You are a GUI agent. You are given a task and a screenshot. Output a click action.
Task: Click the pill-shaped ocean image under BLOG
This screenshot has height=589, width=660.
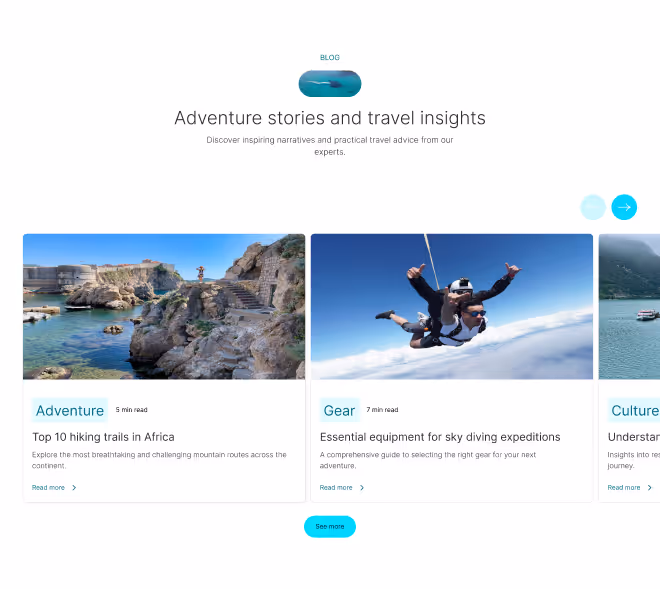(330, 83)
